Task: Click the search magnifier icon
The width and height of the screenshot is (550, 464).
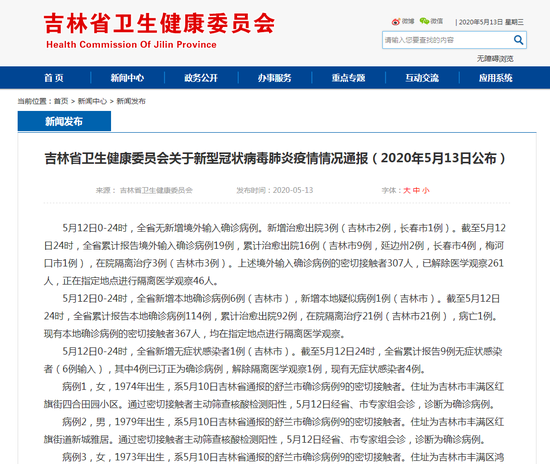Action: coord(518,40)
